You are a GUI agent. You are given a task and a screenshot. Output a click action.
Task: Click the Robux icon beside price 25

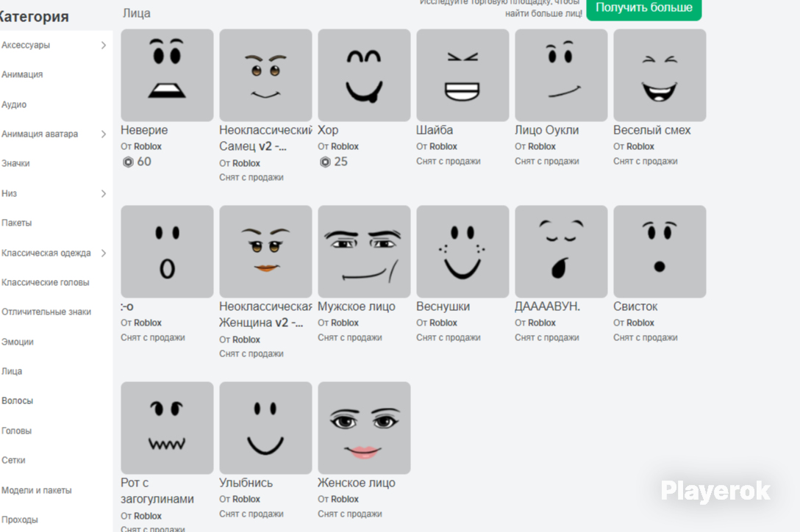click(x=325, y=162)
